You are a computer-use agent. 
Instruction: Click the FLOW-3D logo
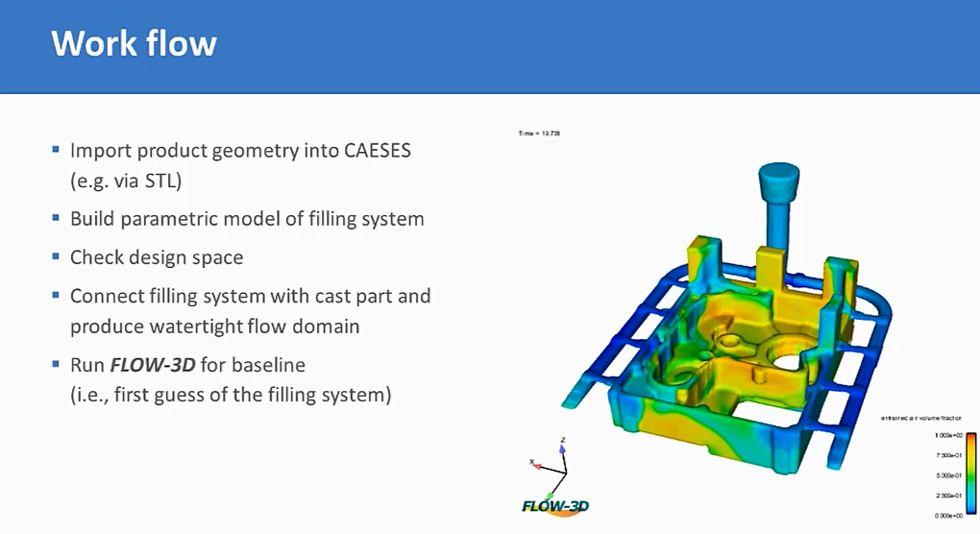(x=555, y=505)
